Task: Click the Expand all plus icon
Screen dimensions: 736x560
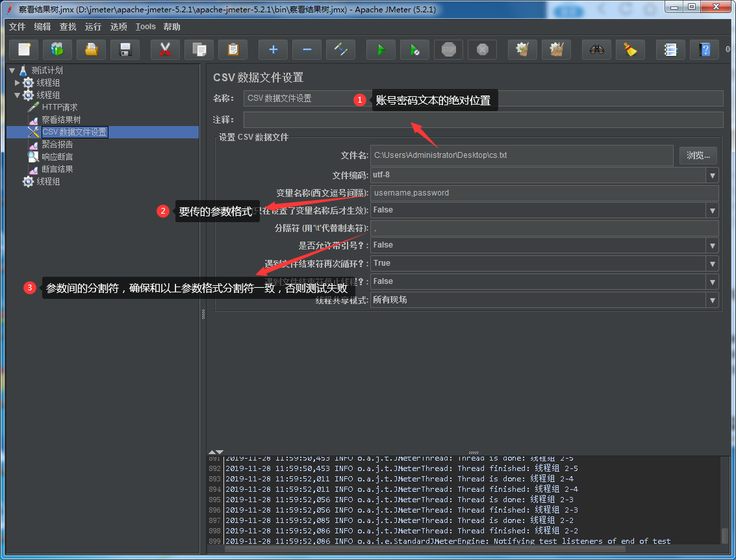Action: tap(273, 49)
